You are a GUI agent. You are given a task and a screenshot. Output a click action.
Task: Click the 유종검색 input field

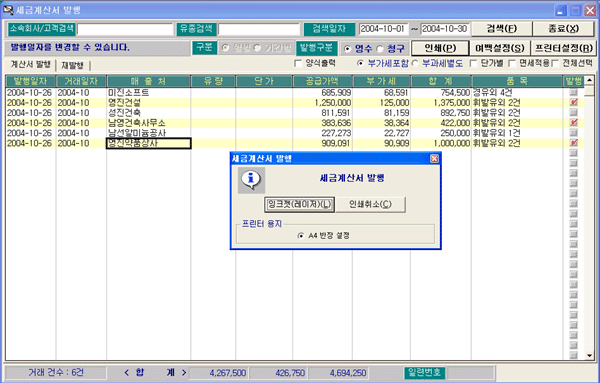click(259, 29)
